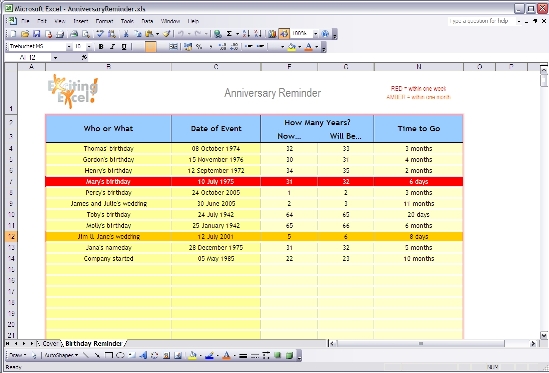Open the Tools menu
Viewport: 549px width, 373px height.
point(127,21)
